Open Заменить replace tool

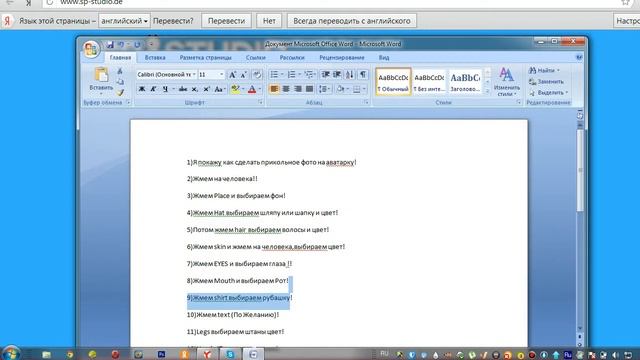tap(546, 82)
